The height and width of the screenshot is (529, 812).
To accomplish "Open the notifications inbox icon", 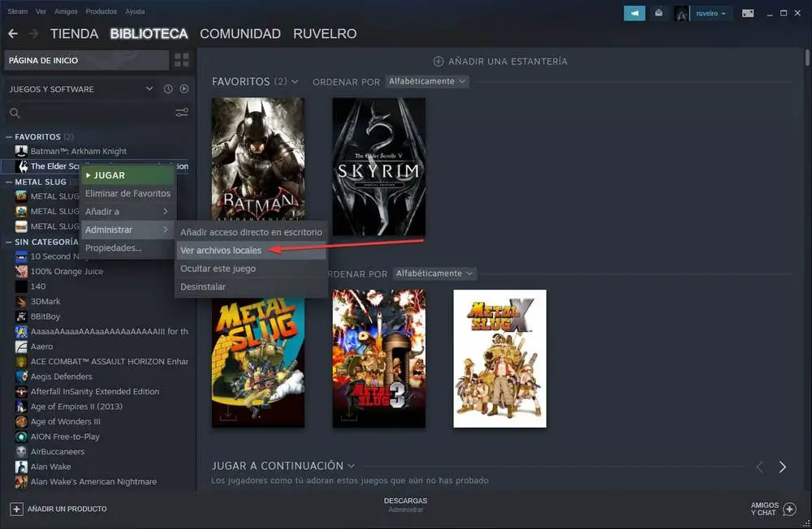I will point(659,14).
